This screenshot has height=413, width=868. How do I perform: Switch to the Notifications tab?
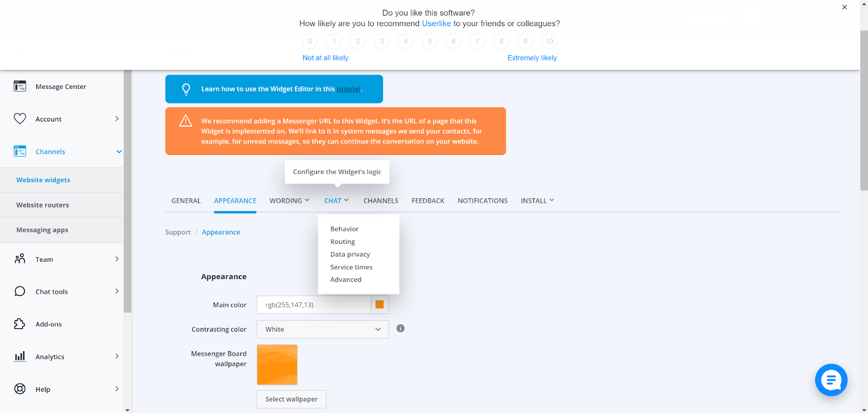pyautogui.click(x=482, y=201)
